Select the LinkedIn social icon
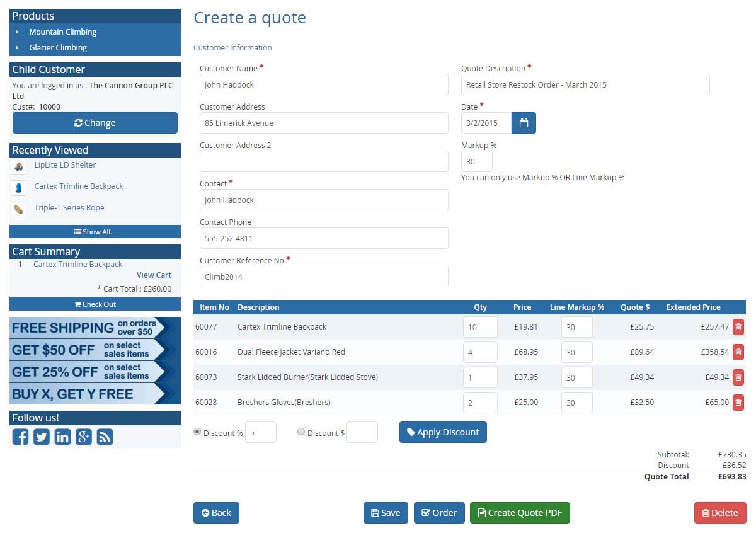This screenshot has height=533, width=756. coord(62,436)
